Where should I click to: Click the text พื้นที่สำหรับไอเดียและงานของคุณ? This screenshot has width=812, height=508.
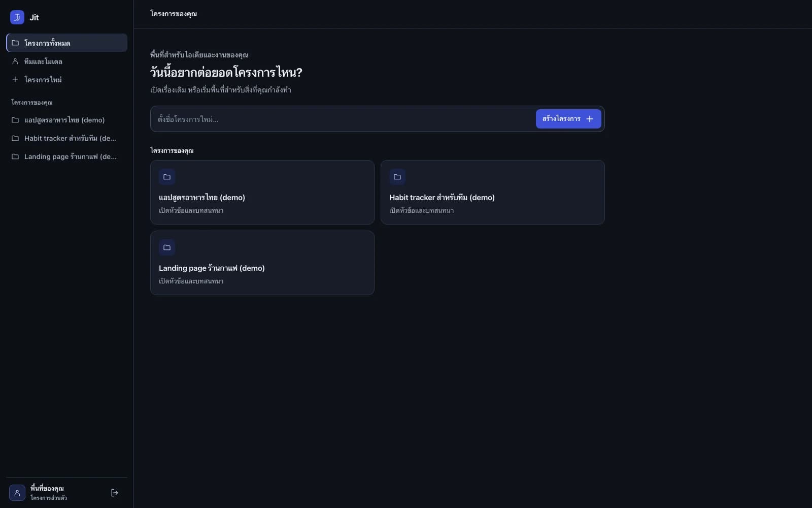(x=199, y=55)
